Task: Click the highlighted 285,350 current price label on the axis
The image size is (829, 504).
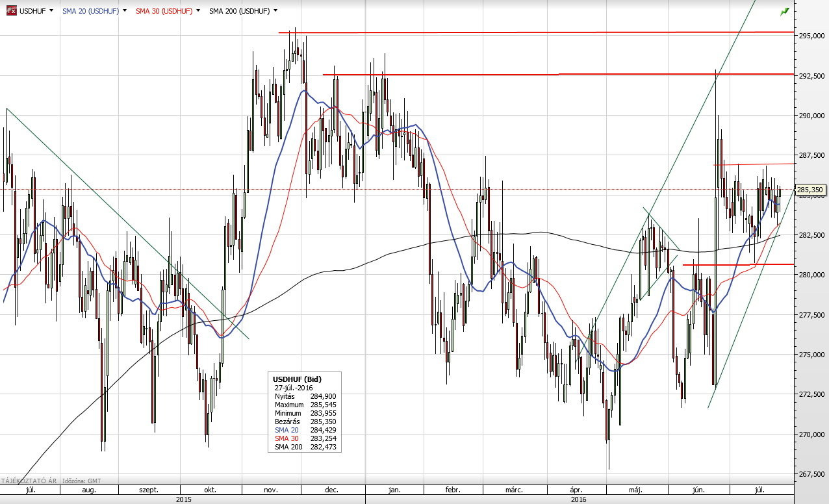Action: tap(810, 190)
